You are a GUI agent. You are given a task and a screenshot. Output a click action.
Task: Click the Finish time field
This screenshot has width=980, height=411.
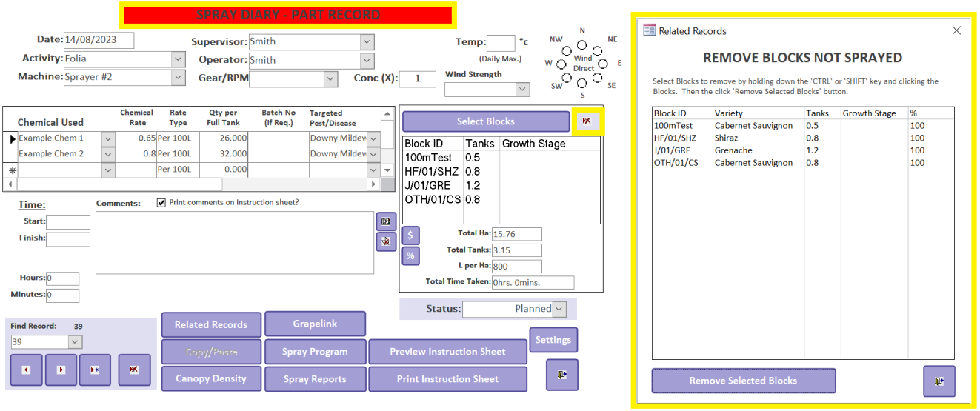[x=68, y=239]
